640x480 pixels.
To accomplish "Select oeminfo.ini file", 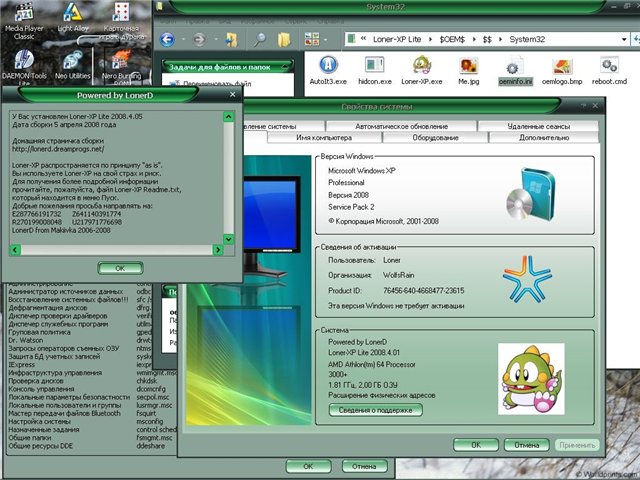I will 516,71.
